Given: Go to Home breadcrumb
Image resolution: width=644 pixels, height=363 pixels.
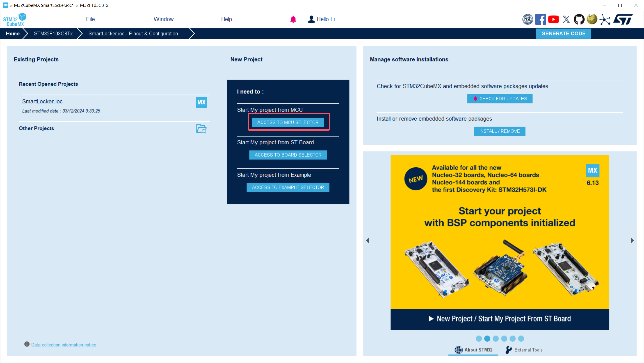Looking at the screenshot, I should click(x=13, y=34).
